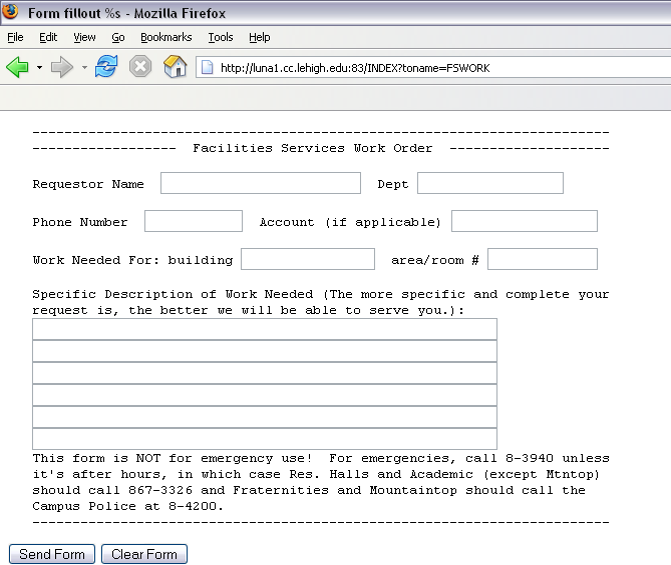This screenshot has width=671, height=565.
Task: Reset fields with Clear Form button
Action: click(x=144, y=554)
